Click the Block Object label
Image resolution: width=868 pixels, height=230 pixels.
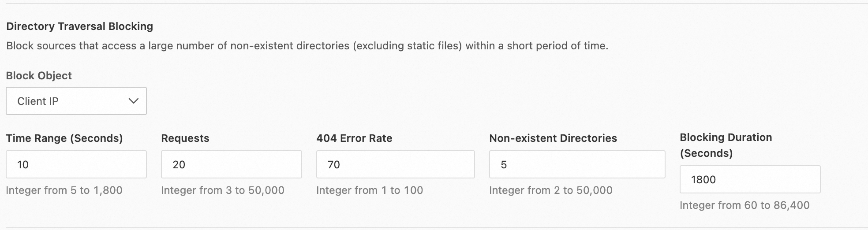click(x=39, y=76)
